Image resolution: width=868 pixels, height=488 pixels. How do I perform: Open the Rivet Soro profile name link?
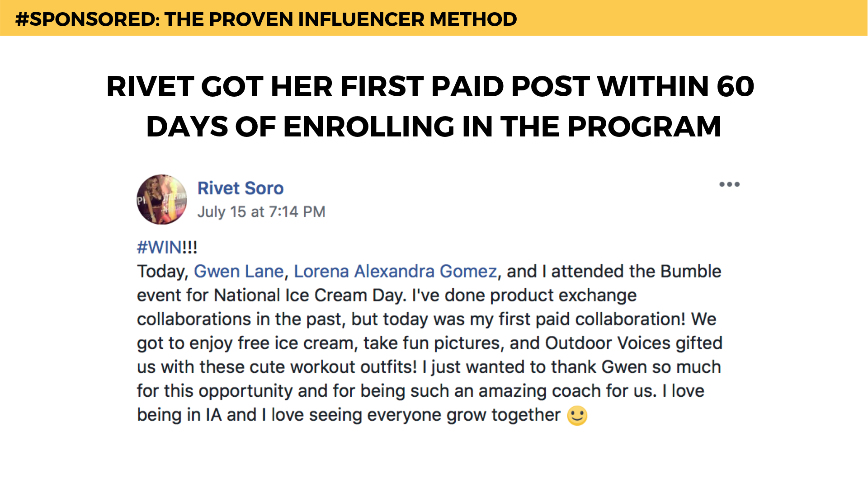point(241,188)
